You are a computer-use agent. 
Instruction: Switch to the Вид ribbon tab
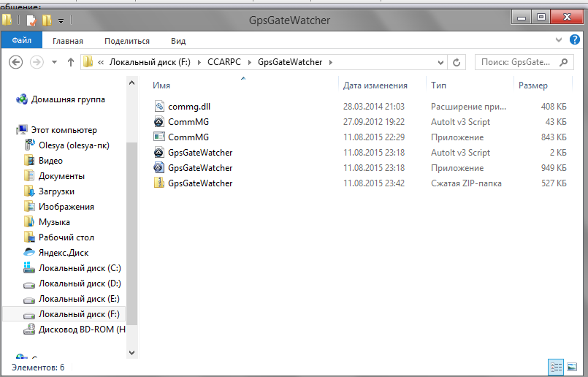point(177,41)
